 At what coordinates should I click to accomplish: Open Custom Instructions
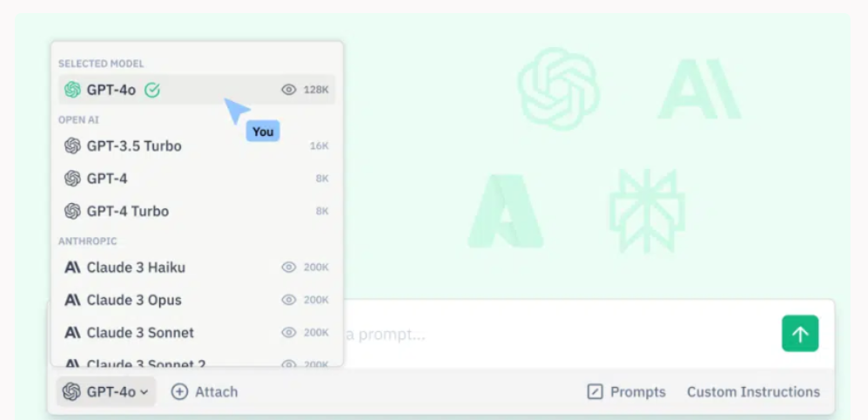[753, 392]
